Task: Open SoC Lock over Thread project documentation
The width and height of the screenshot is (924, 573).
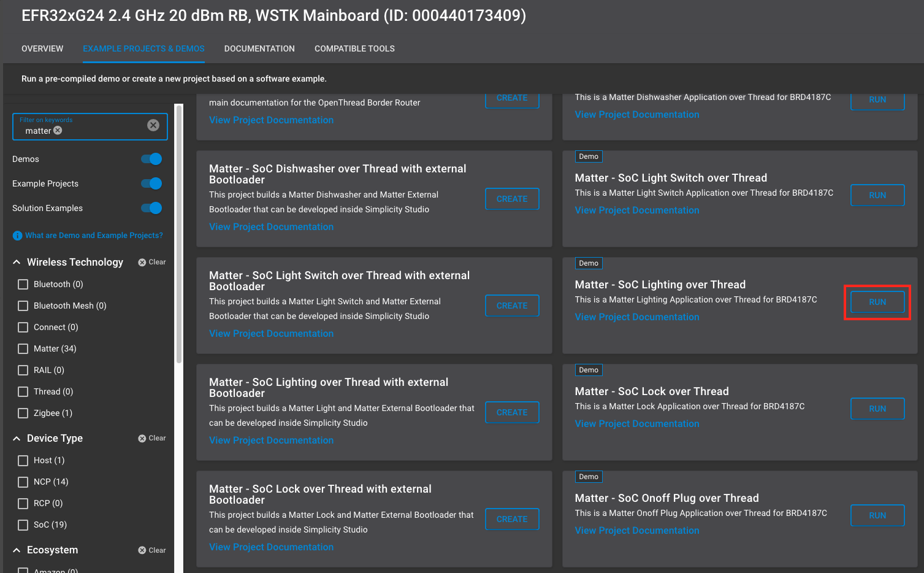Action: [x=637, y=424]
